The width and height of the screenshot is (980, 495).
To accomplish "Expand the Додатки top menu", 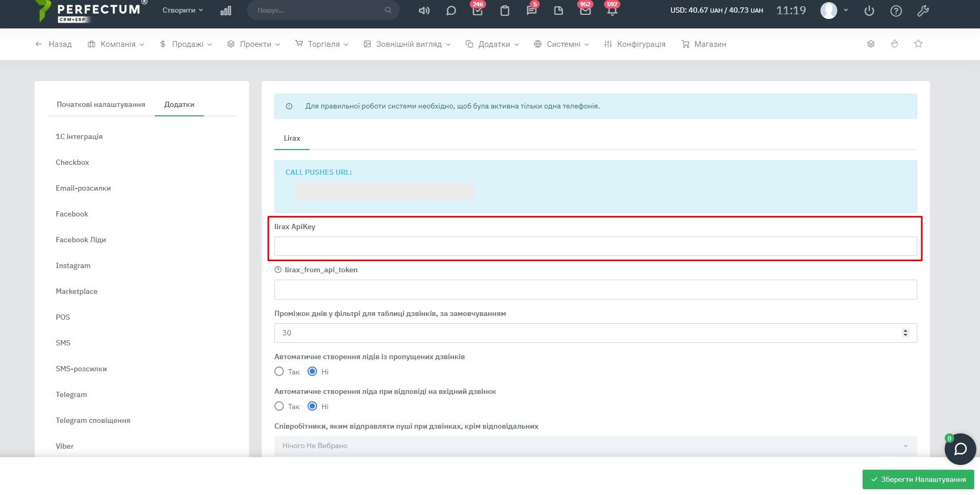I will coord(492,44).
